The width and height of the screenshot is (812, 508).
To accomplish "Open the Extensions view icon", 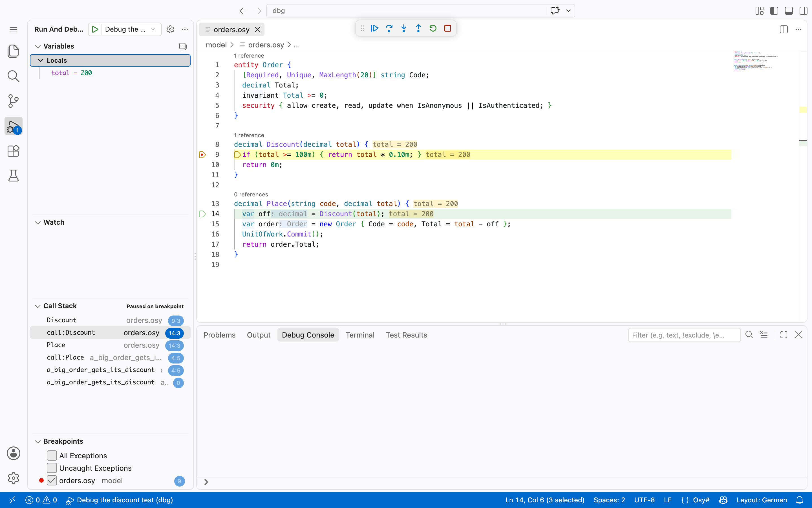I will (x=14, y=151).
